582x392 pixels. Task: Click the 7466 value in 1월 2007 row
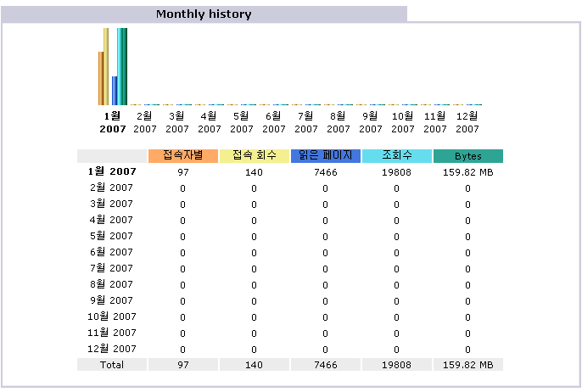click(325, 171)
